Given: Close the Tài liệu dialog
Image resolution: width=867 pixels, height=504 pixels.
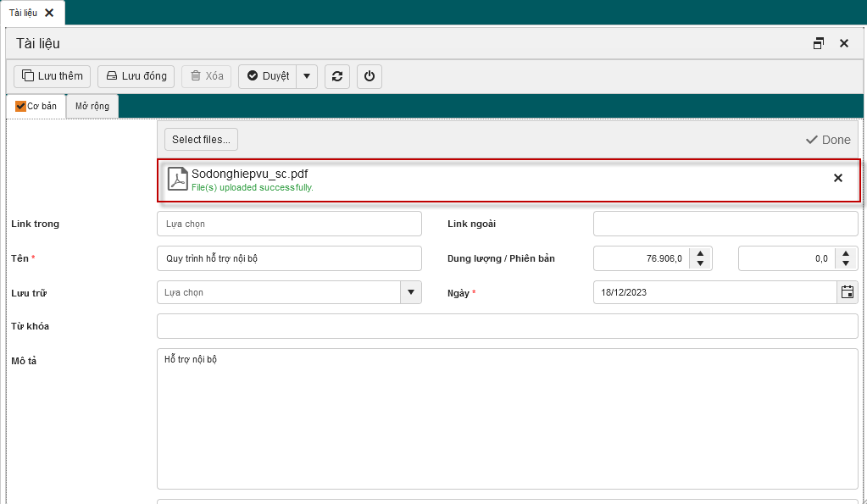Looking at the screenshot, I should click(x=844, y=43).
